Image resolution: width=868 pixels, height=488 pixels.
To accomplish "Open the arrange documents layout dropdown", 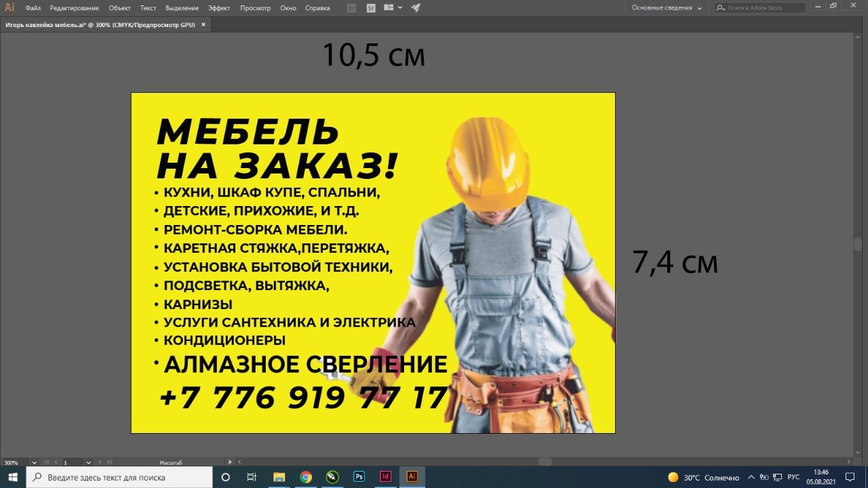I will click(x=393, y=8).
